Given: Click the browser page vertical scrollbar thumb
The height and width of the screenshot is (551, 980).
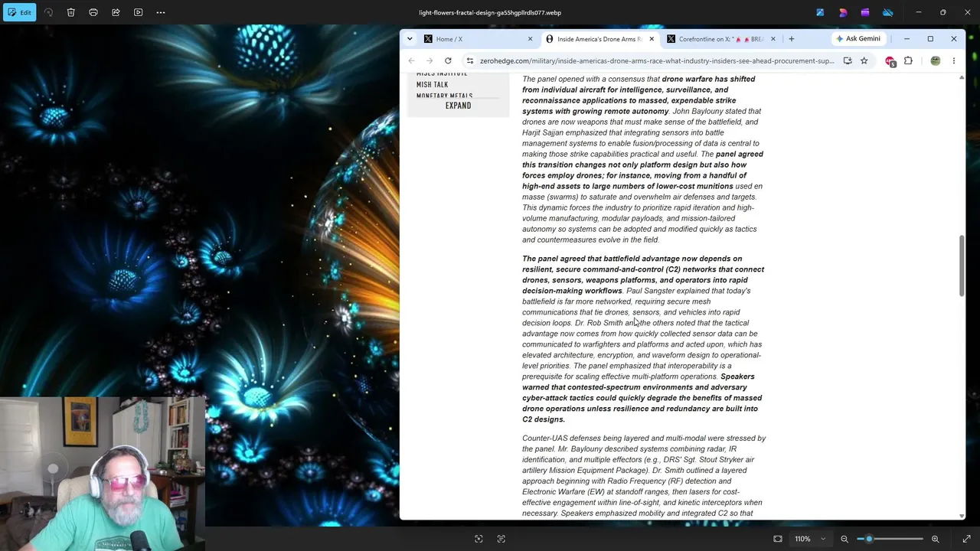Looking at the screenshot, I should click(962, 266).
